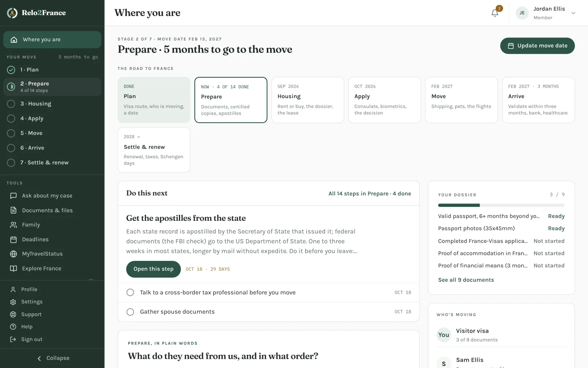Click the Help question-mark icon

tap(13, 327)
